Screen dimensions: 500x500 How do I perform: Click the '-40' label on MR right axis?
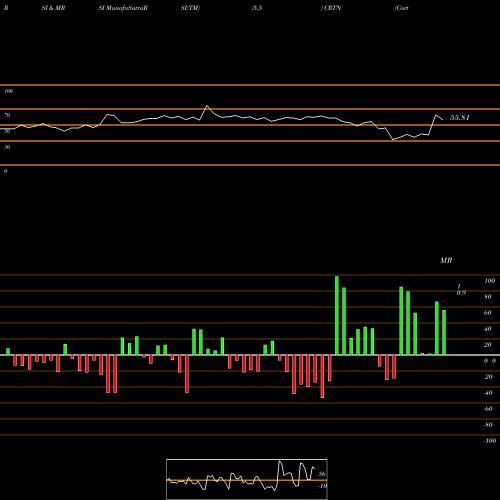tap(488, 393)
